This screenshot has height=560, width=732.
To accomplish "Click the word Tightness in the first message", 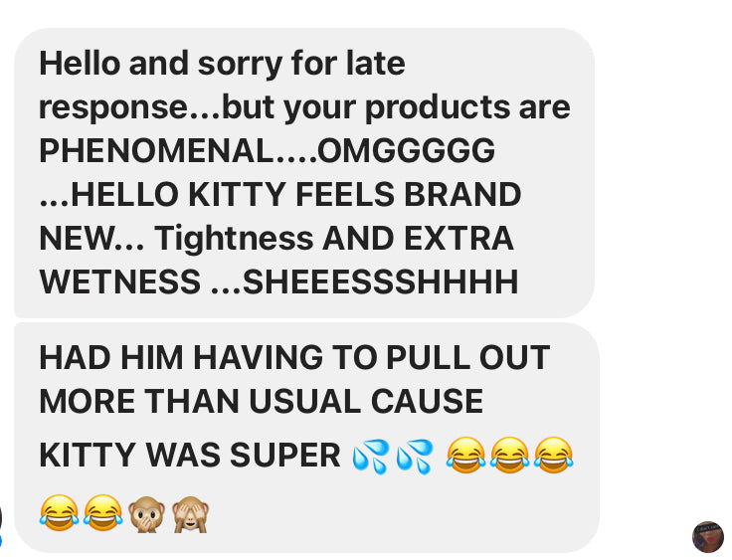I will 234,238.
